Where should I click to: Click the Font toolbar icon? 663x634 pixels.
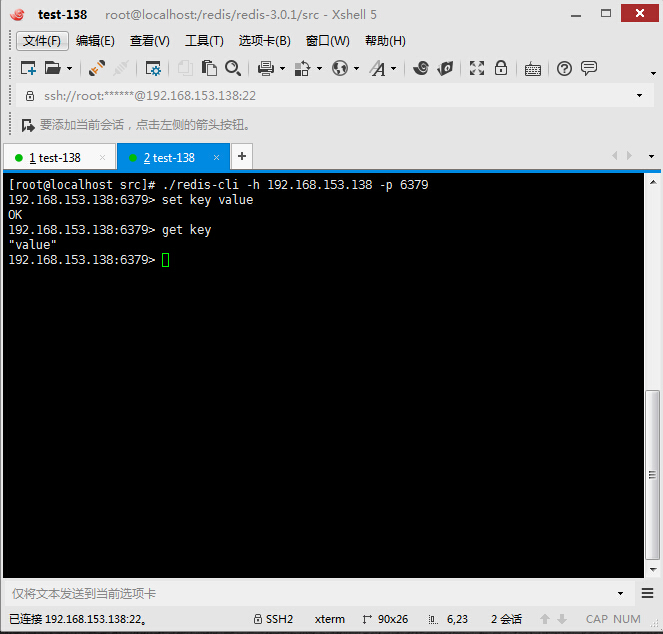[378, 68]
